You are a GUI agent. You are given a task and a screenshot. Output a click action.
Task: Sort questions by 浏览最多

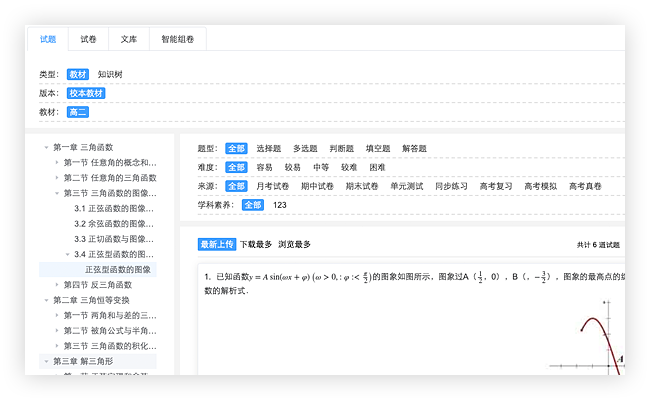point(294,244)
